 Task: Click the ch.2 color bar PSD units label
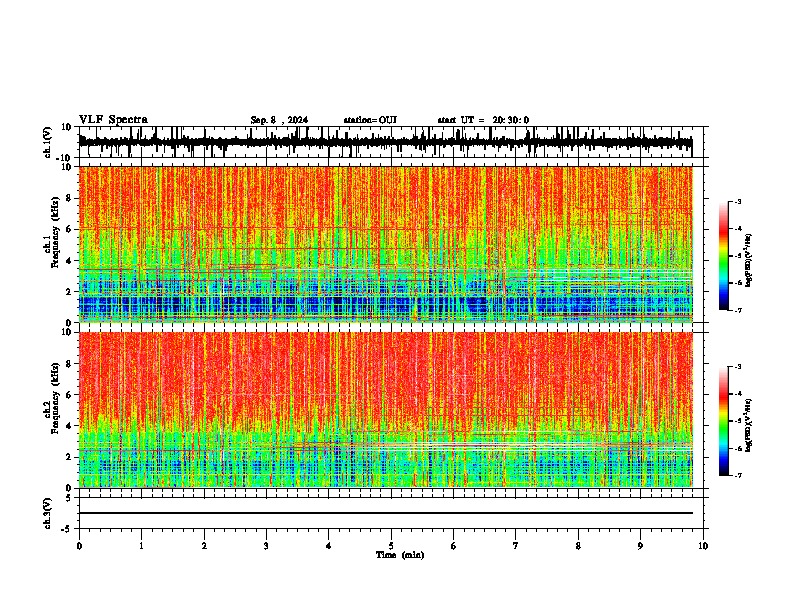pos(748,425)
